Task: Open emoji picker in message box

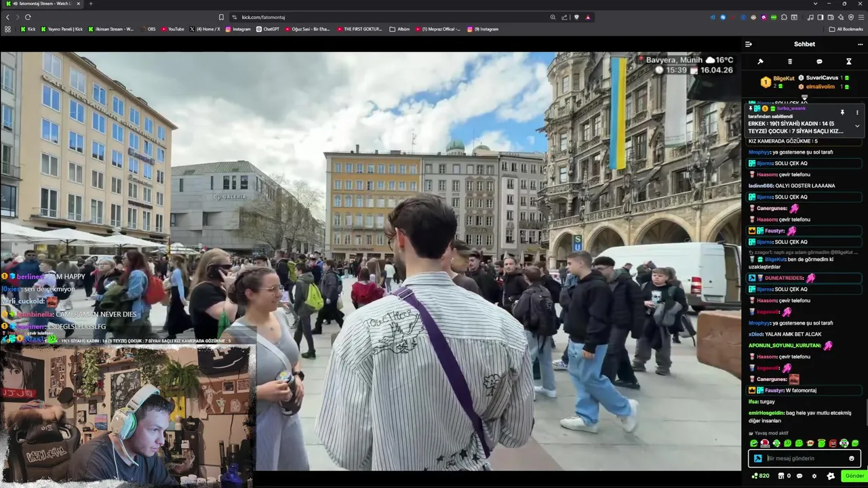Action: coord(852,459)
